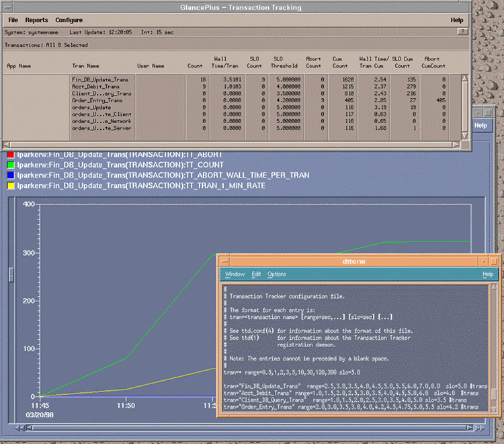Open the dtterm Help menu

coord(487,274)
